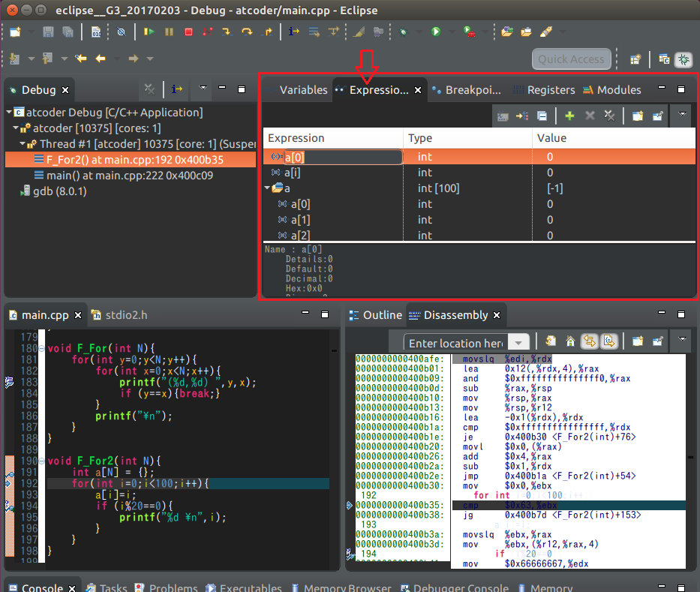Toggle Instruction Stepping Mode in Debug toolbar

click(x=293, y=32)
